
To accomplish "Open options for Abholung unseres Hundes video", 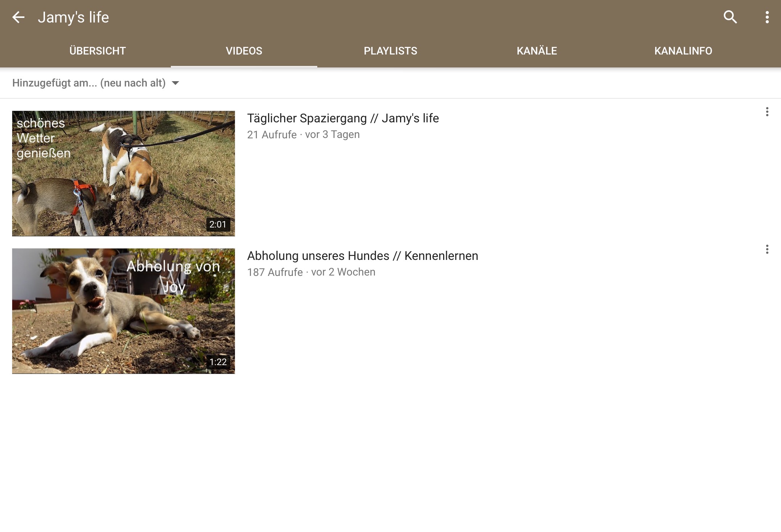I will [x=767, y=249].
